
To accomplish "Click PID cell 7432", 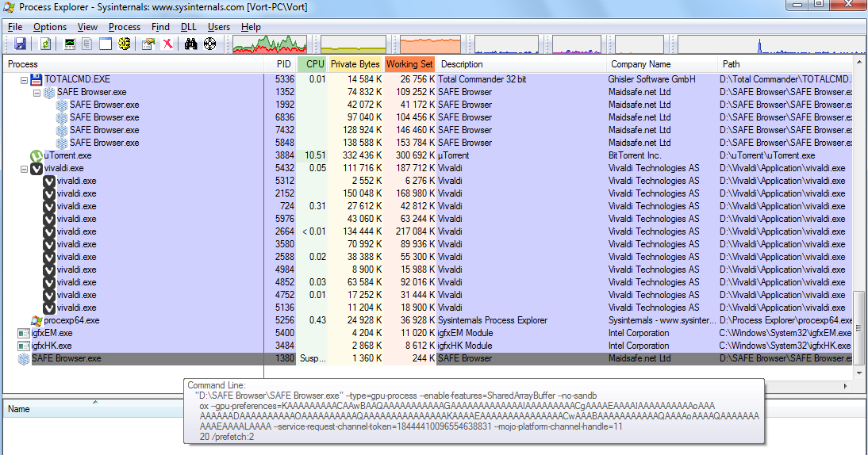I will [285, 130].
